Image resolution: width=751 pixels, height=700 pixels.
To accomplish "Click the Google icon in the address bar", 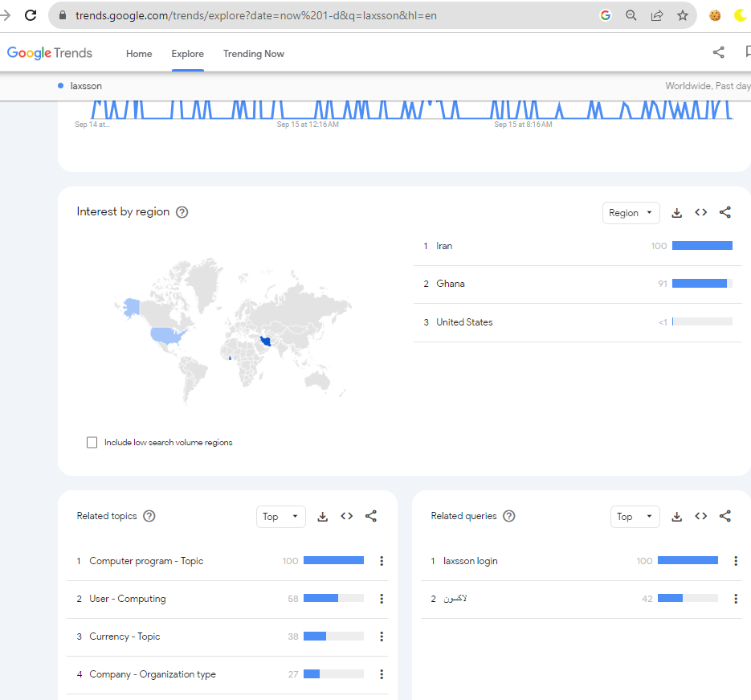I will click(x=606, y=15).
